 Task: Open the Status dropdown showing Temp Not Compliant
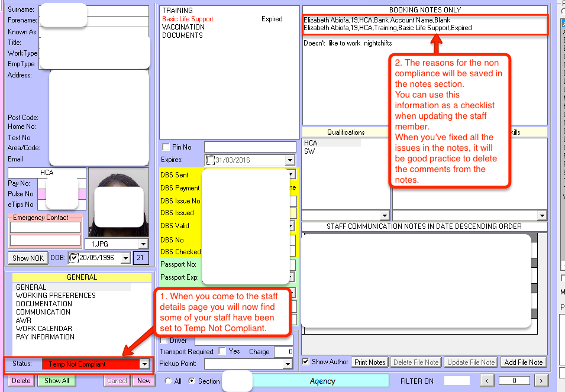143,365
